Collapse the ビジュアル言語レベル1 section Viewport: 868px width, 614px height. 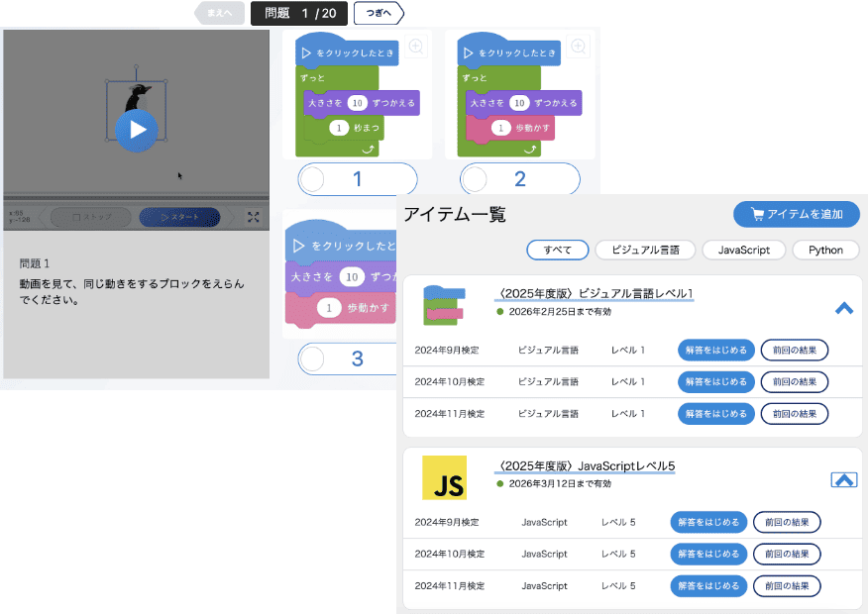point(844,308)
